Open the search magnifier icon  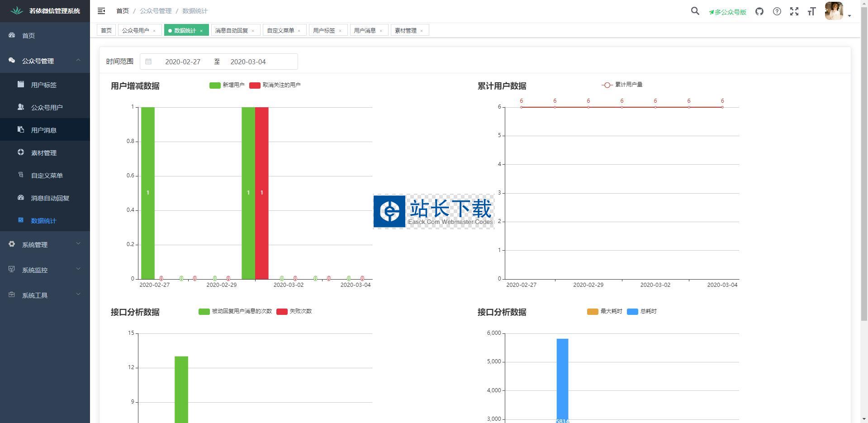point(695,11)
